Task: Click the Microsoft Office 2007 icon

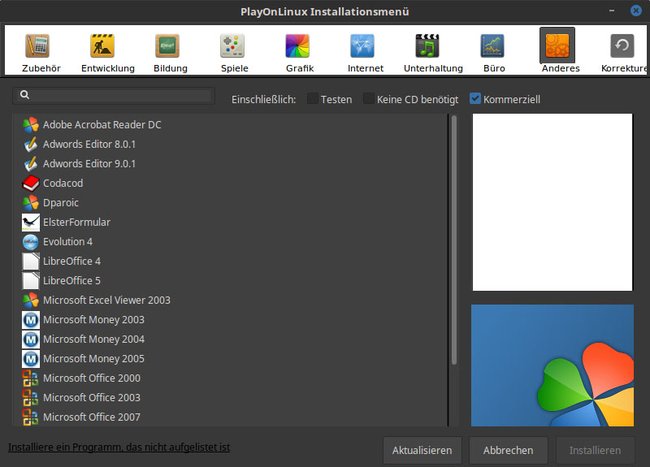Action: click(31, 417)
